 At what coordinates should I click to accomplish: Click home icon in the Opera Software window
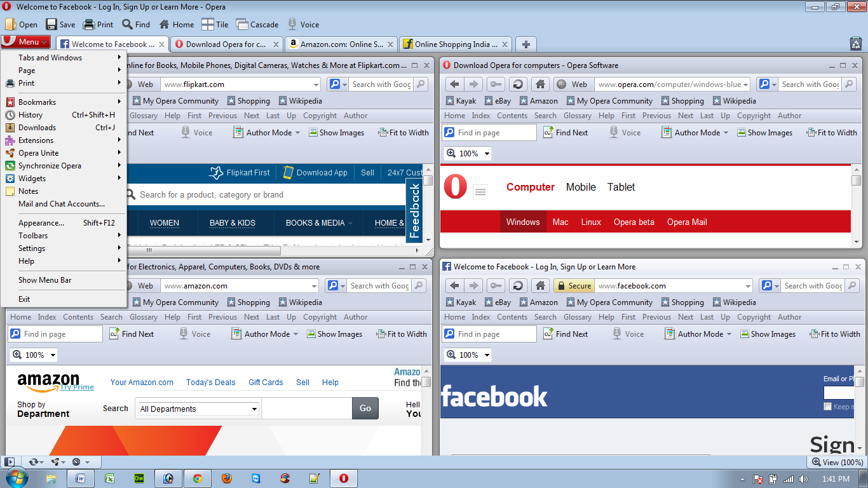[540, 84]
